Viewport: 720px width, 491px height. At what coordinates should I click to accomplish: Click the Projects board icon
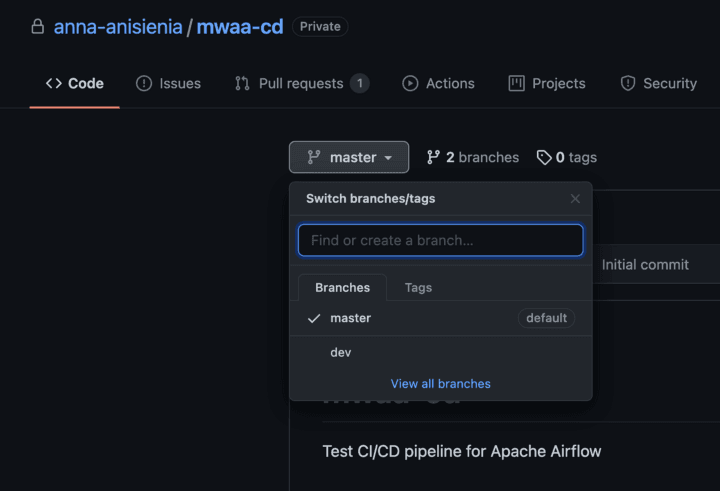[517, 84]
